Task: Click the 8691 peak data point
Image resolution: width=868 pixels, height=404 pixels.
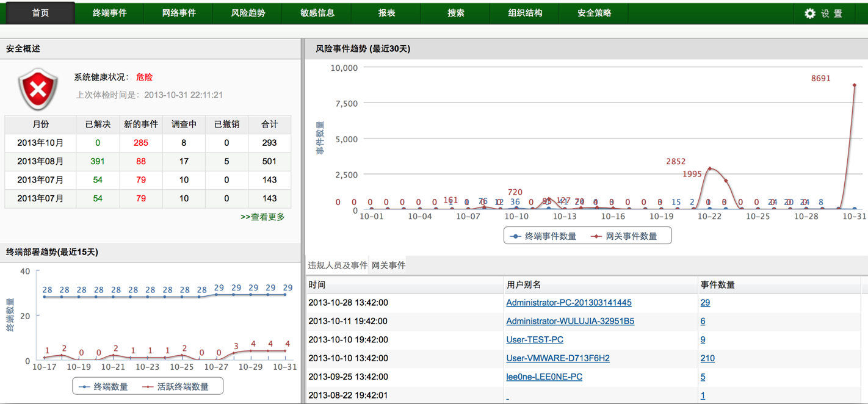Action: 854,85
